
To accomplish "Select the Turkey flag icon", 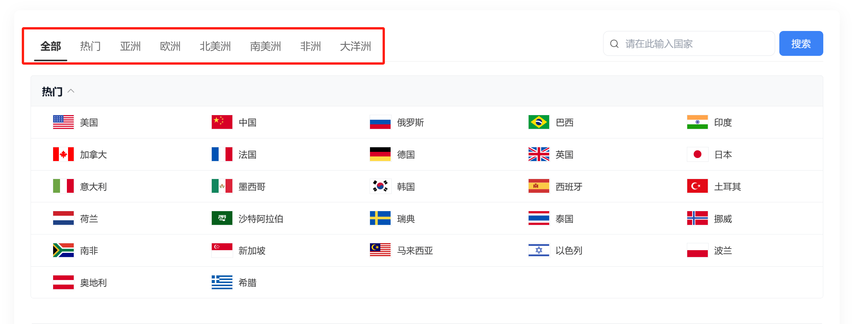I will click(698, 186).
